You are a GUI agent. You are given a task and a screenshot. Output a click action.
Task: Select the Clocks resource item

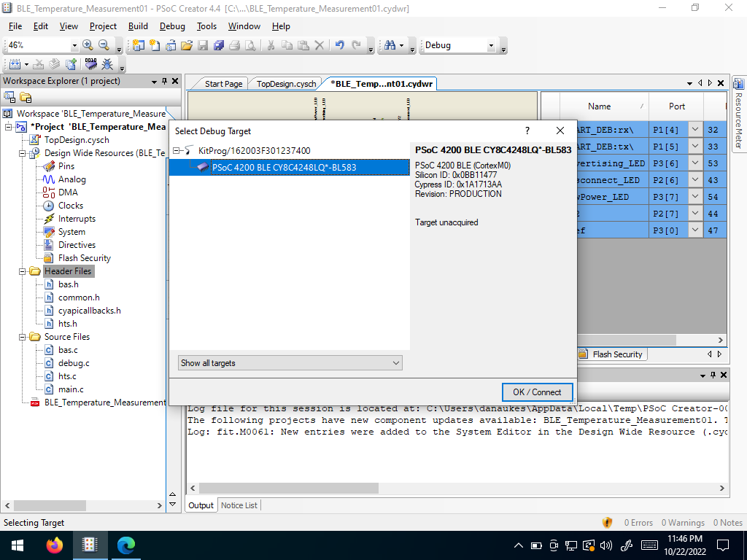click(x=71, y=206)
